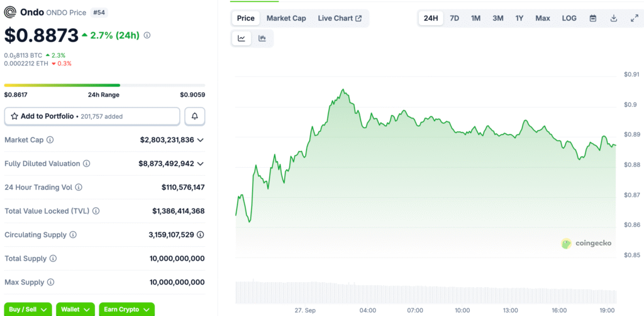Viewport: 644px width, 316px height.
Task: Open Total Supply info icon
Action: 53,259
